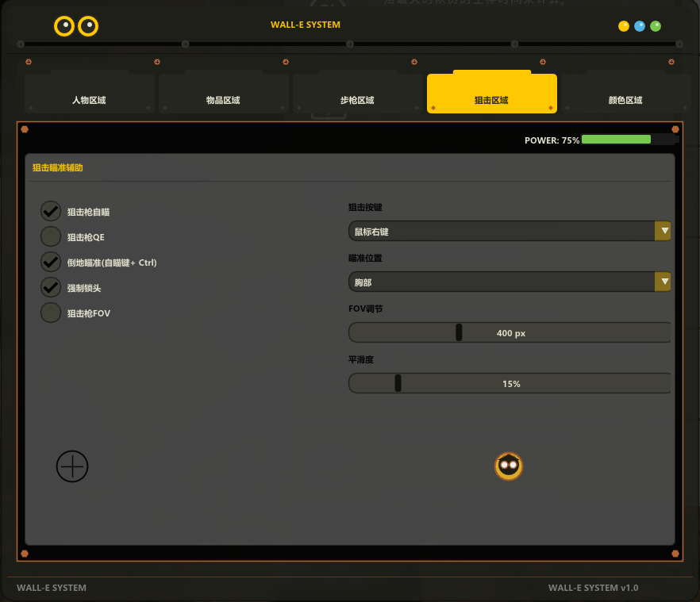Open the 狙击按键 dropdown showing 鼠标右键

[x=501, y=232]
